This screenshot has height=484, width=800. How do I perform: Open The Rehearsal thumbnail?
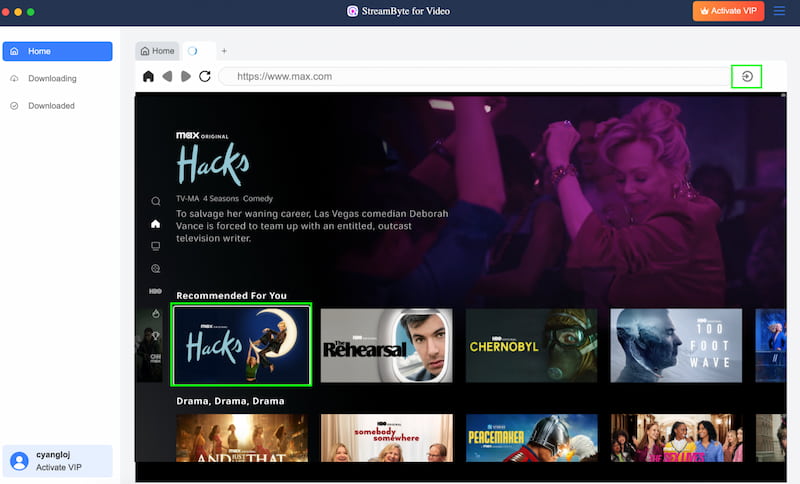[x=386, y=345]
